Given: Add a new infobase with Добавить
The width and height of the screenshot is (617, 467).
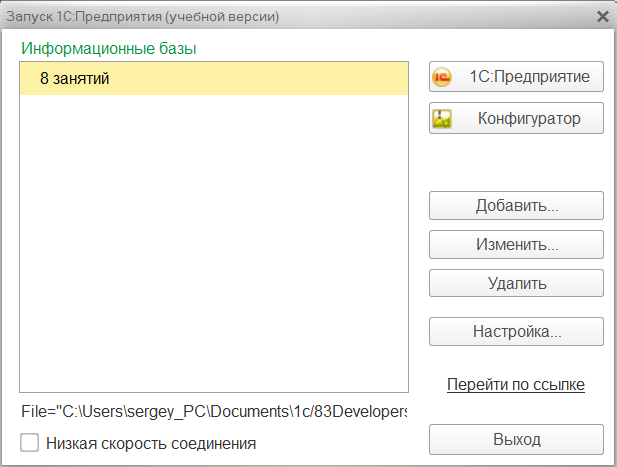Looking at the screenshot, I should tap(516, 205).
